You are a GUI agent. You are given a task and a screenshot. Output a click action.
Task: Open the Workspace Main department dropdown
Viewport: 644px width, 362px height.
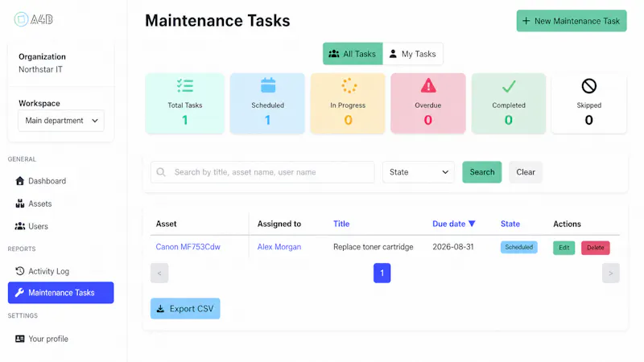(x=61, y=121)
